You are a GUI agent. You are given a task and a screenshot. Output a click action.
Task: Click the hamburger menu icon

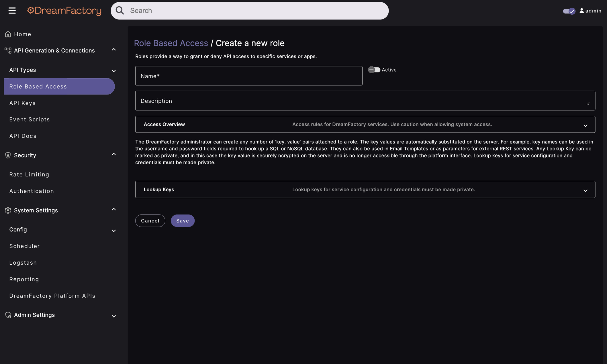(12, 11)
